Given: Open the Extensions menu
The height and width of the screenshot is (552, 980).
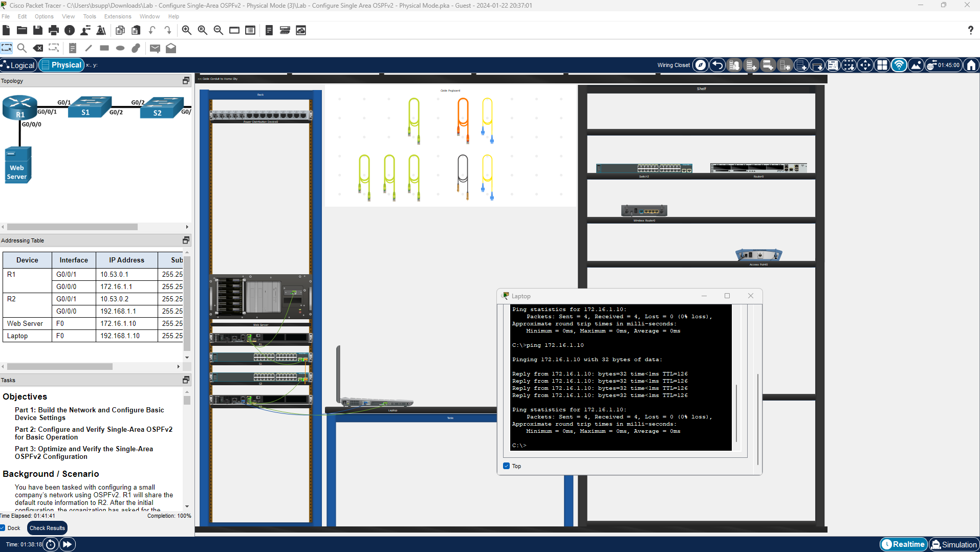Looking at the screenshot, I should [117, 16].
